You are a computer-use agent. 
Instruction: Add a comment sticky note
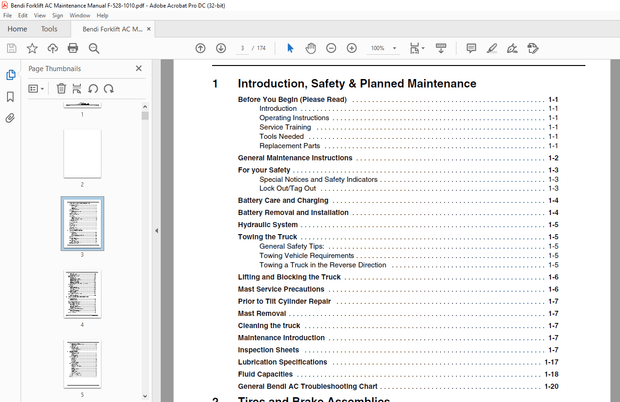pos(471,48)
